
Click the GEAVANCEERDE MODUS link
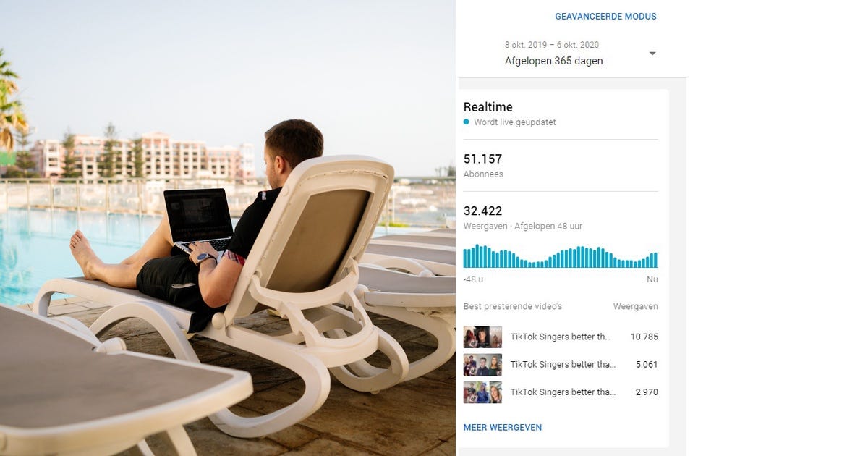pyautogui.click(x=605, y=16)
